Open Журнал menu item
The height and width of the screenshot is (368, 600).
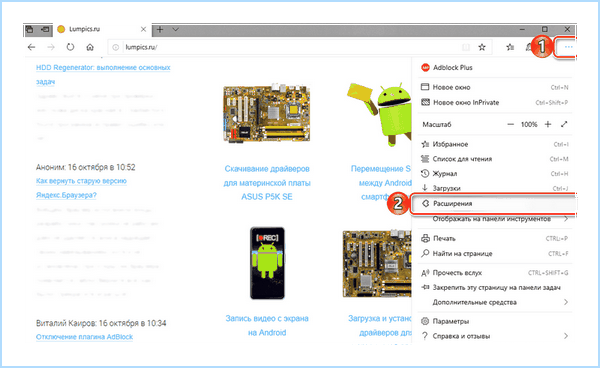click(494, 174)
